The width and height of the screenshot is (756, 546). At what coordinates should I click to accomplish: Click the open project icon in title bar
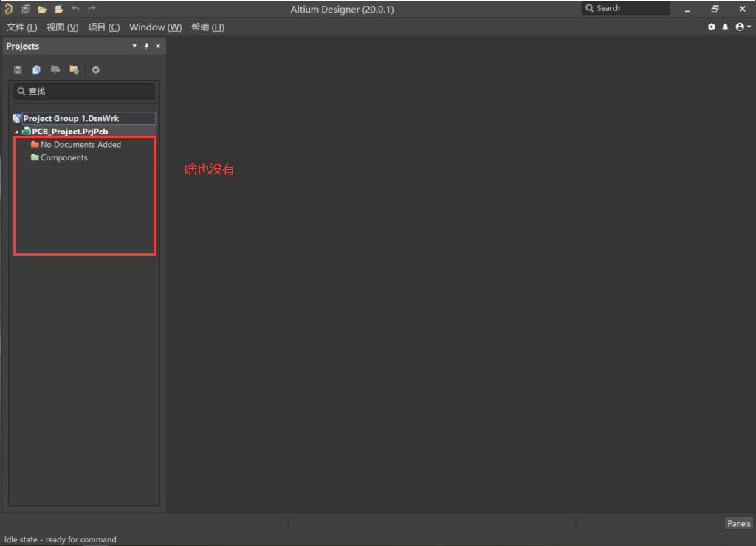pos(59,9)
